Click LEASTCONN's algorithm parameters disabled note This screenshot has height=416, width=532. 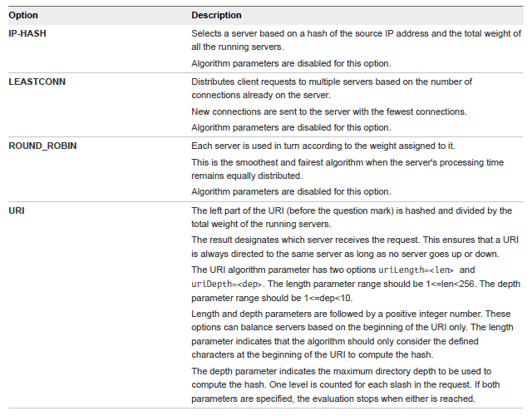point(290,127)
